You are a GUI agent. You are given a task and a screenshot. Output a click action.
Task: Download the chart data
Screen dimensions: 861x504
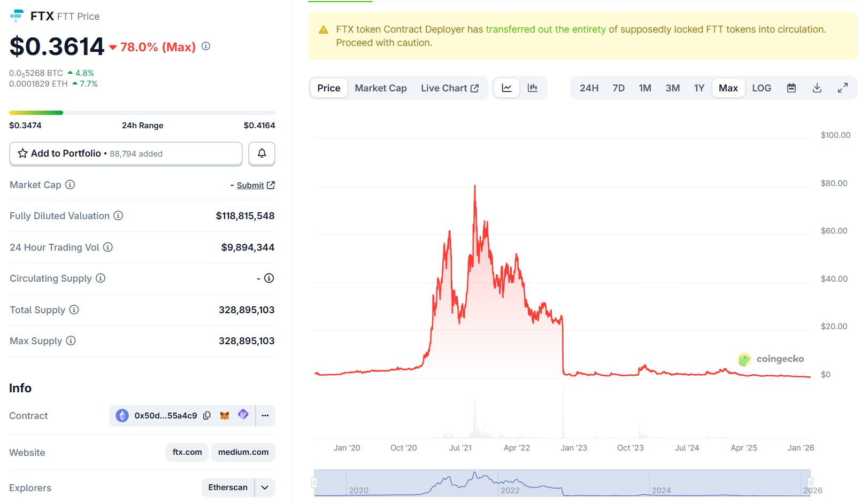coord(817,88)
